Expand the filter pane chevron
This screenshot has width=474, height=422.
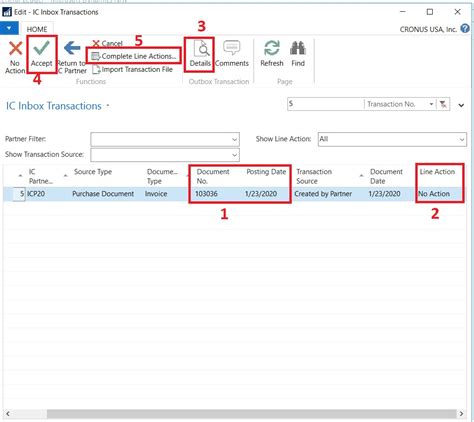(461, 105)
